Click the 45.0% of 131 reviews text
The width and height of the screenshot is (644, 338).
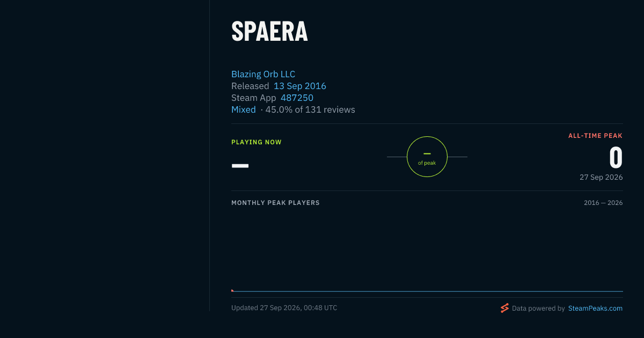coord(310,109)
